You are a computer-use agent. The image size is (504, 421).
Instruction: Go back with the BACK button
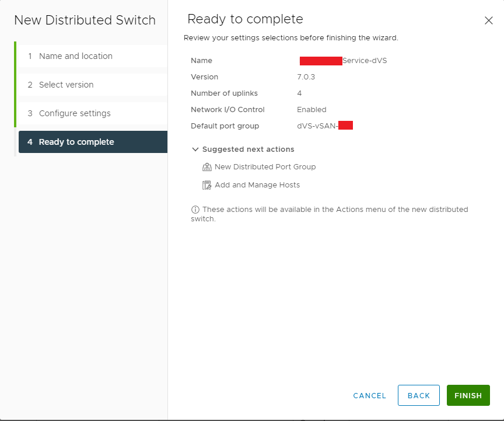418,395
